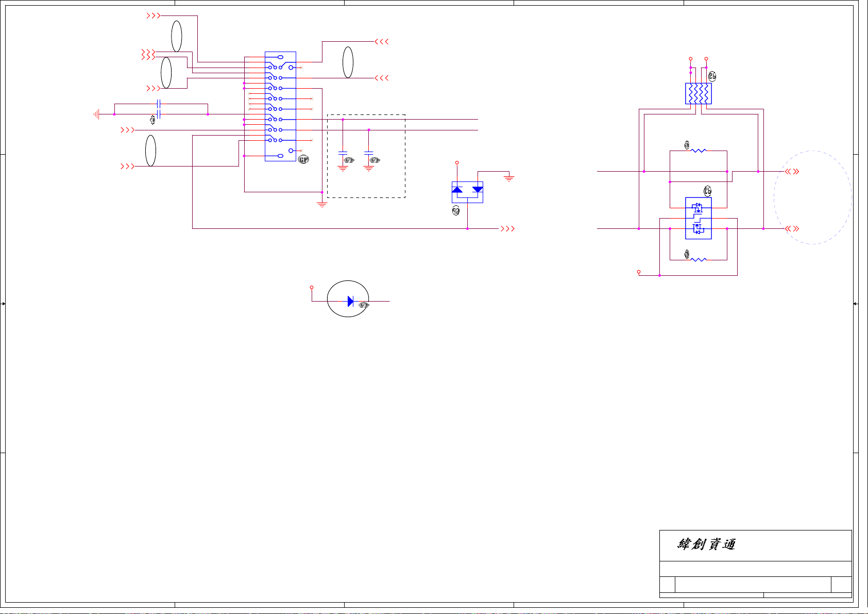This screenshot has height=614, width=868.
Task: Click the topmost left off-page arrow connector
Action: [154, 16]
